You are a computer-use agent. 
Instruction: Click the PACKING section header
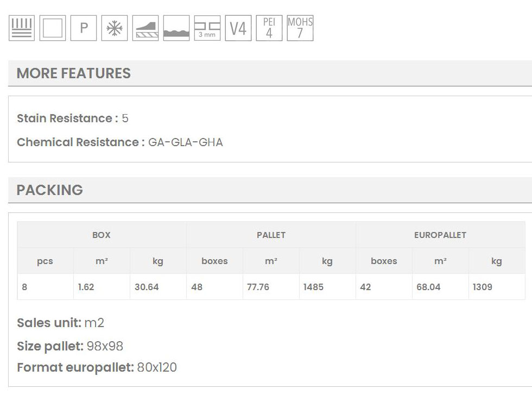tap(50, 190)
